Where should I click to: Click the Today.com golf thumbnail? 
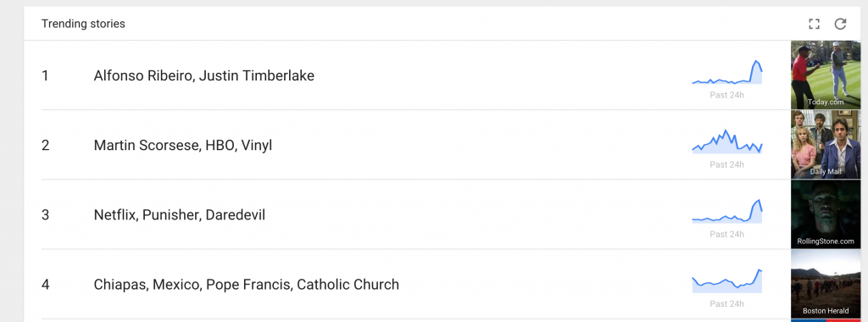pos(826,75)
